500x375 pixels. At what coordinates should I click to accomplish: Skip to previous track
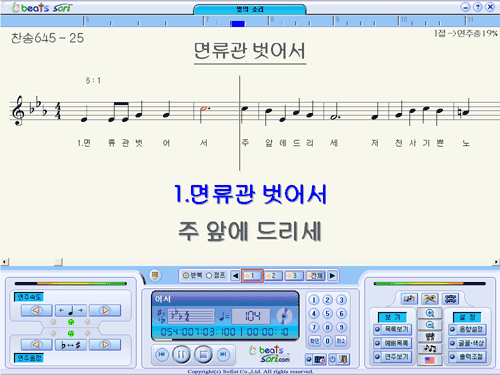pos(162,354)
